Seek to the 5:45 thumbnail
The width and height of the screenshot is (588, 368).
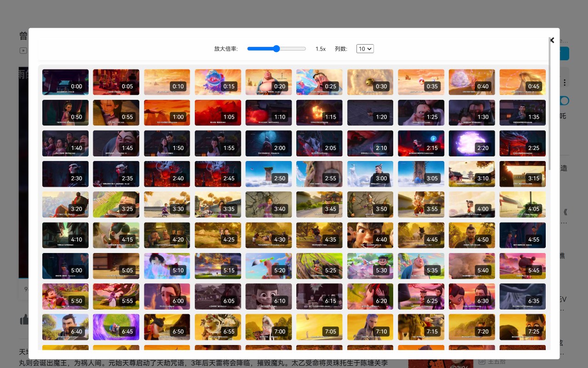tap(523, 266)
